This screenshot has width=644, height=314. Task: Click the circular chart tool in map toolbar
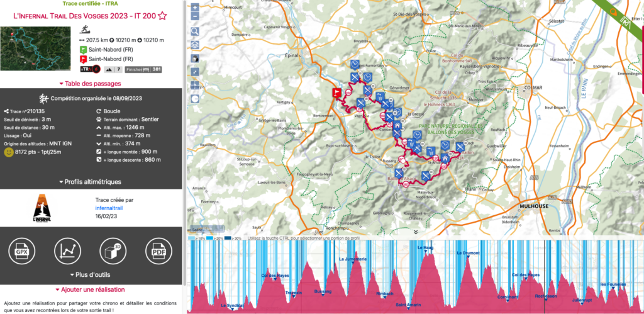tap(195, 99)
